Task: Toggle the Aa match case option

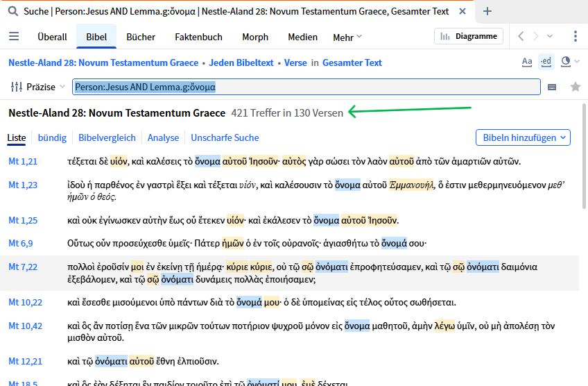Action: [x=527, y=62]
